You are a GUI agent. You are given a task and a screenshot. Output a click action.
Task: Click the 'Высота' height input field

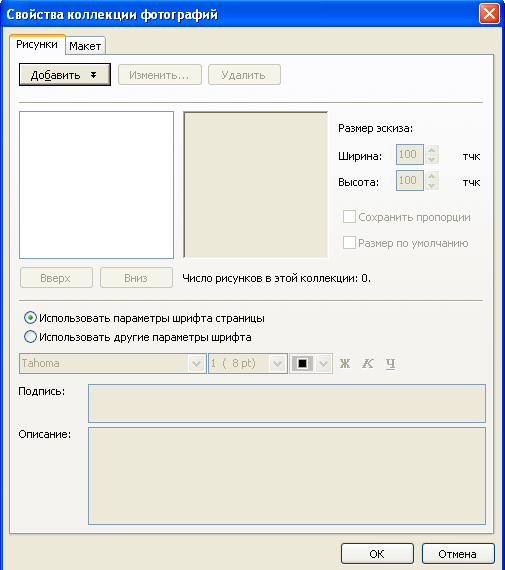pyautogui.click(x=410, y=180)
